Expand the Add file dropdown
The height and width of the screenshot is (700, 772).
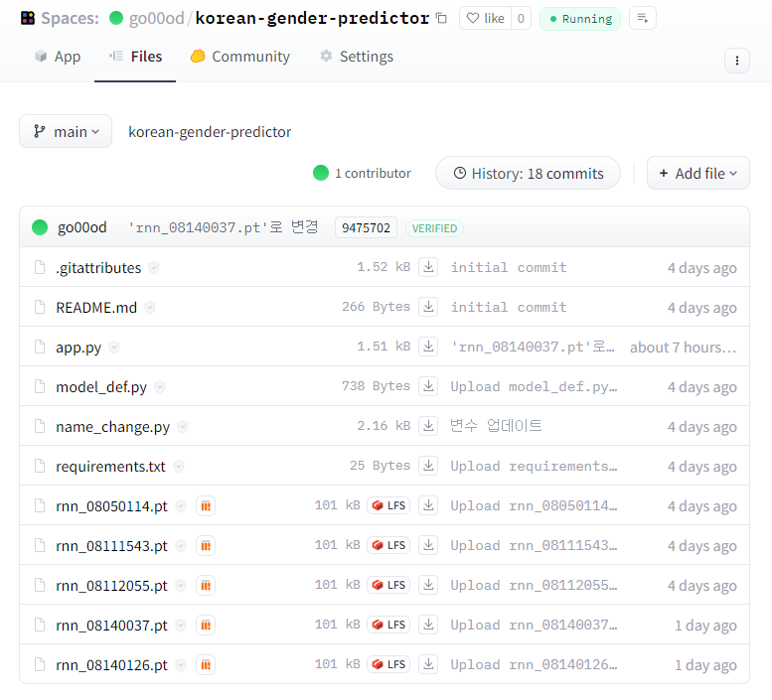click(698, 173)
